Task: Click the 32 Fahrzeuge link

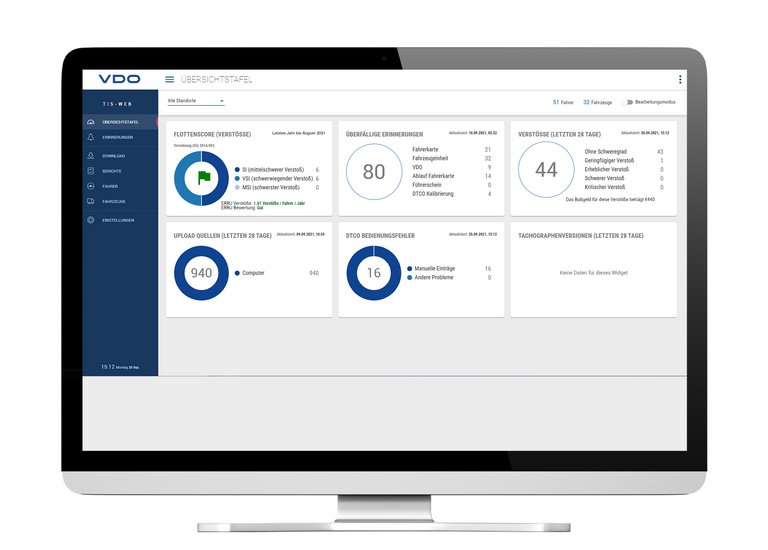Action: point(598,102)
